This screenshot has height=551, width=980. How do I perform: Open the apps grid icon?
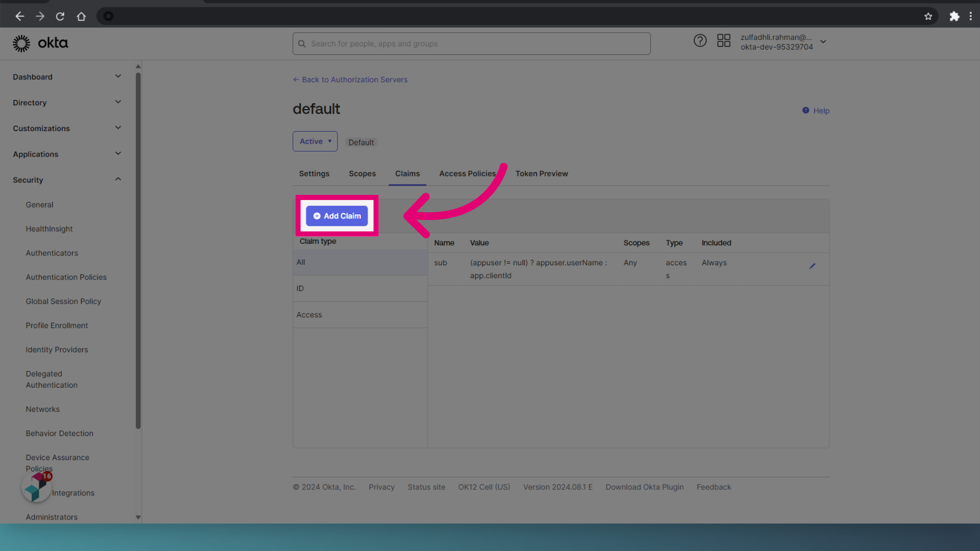coord(723,41)
